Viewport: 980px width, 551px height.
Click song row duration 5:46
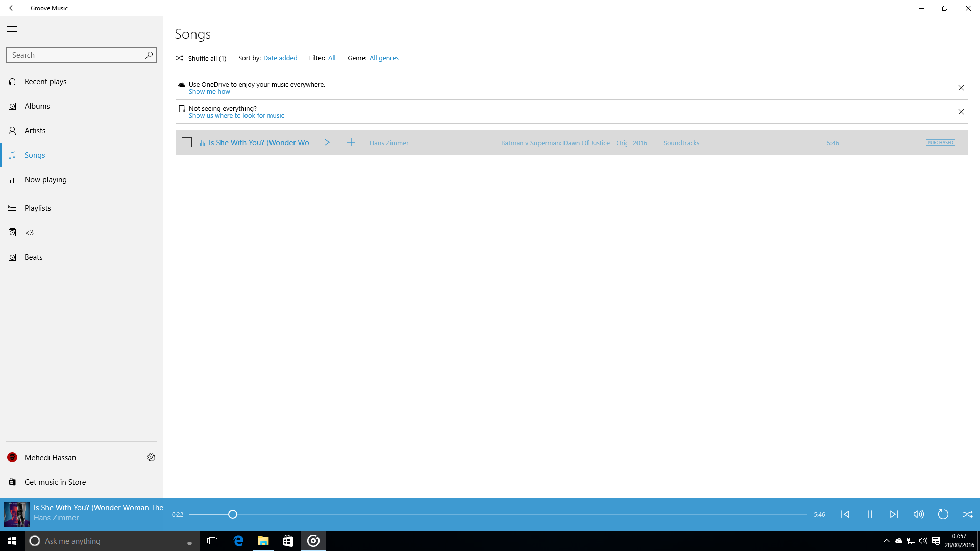pos(833,143)
